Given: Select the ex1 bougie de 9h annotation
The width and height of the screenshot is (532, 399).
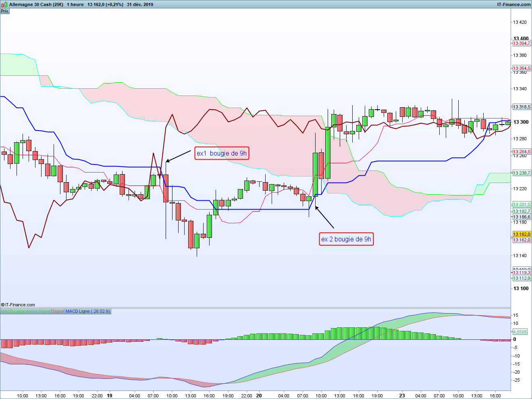Looking at the screenshot, I should [x=222, y=153].
